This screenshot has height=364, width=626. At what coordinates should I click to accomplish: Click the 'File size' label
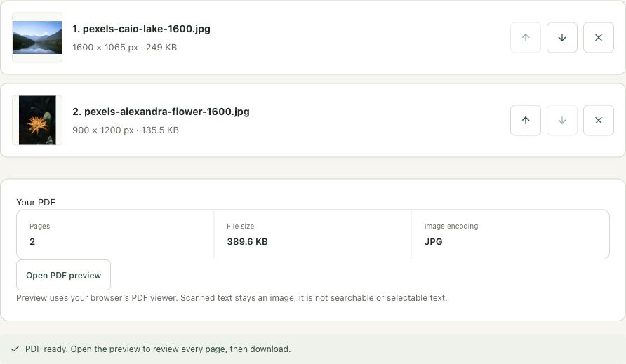tap(240, 226)
